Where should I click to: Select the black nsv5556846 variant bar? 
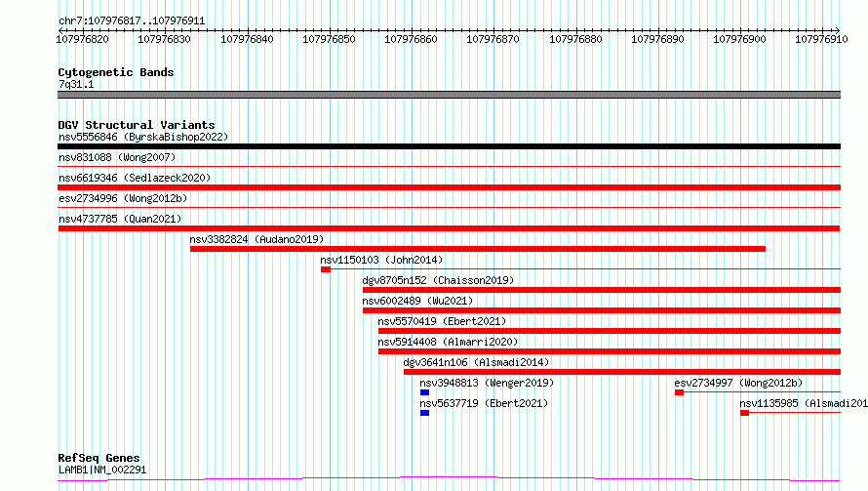tap(449, 146)
